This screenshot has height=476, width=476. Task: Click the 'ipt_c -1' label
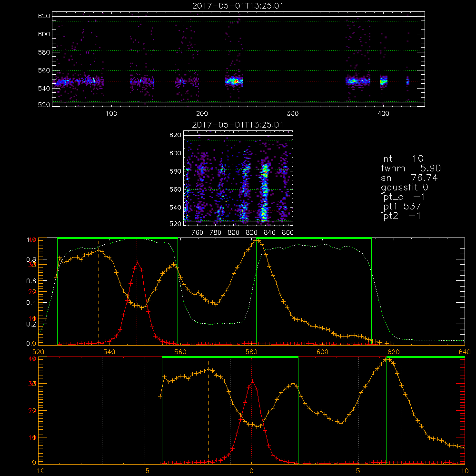click(x=403, y=197)
